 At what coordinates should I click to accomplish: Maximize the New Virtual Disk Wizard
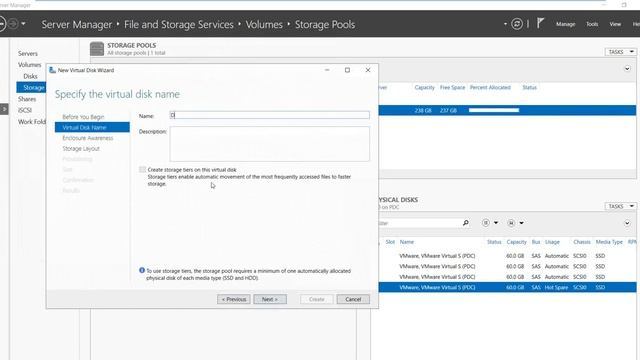(x=347, y=70)
